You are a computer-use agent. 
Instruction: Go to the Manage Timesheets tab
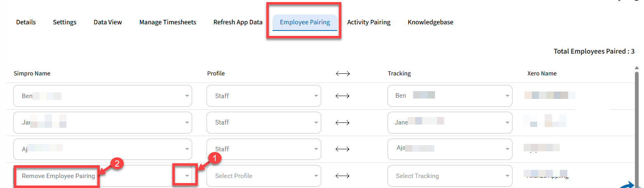168,22
